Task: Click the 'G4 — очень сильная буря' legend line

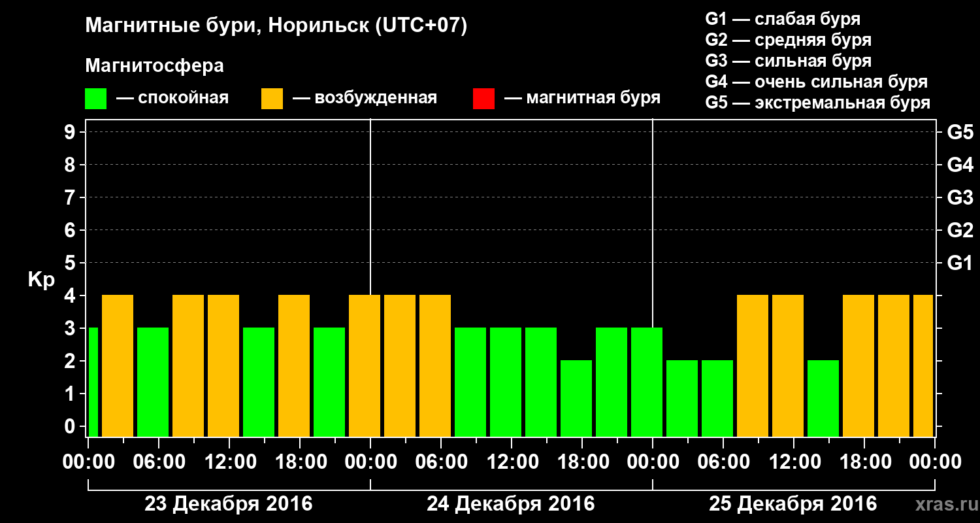Action: pos(817,82)
